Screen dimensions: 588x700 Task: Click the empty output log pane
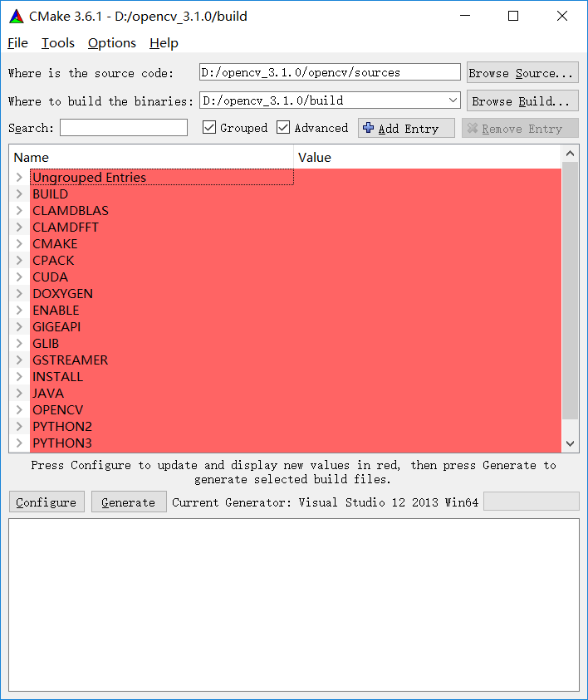tap(294, 605)
